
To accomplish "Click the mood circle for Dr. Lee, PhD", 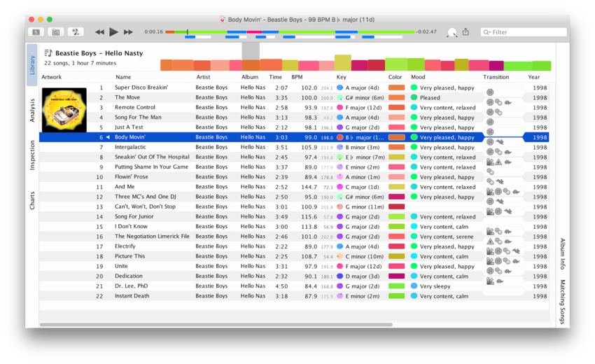I will click(x=414, y=286).
